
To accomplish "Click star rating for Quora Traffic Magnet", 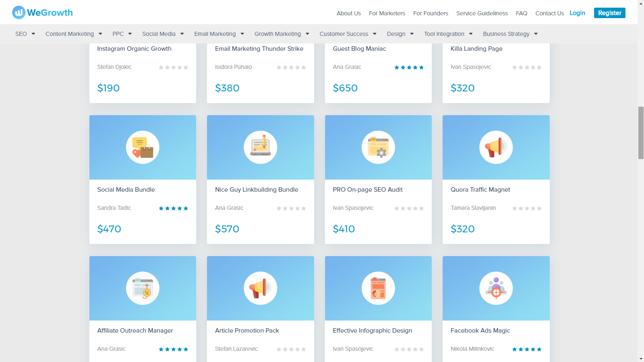I will (527, 208).
